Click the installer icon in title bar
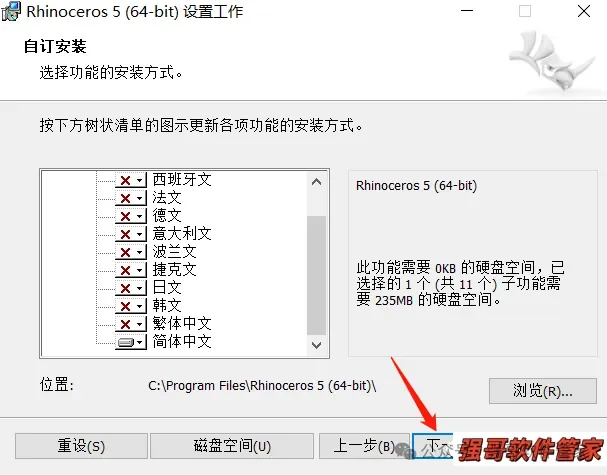This screenshot has width=607, height=475. coord(11,11)
